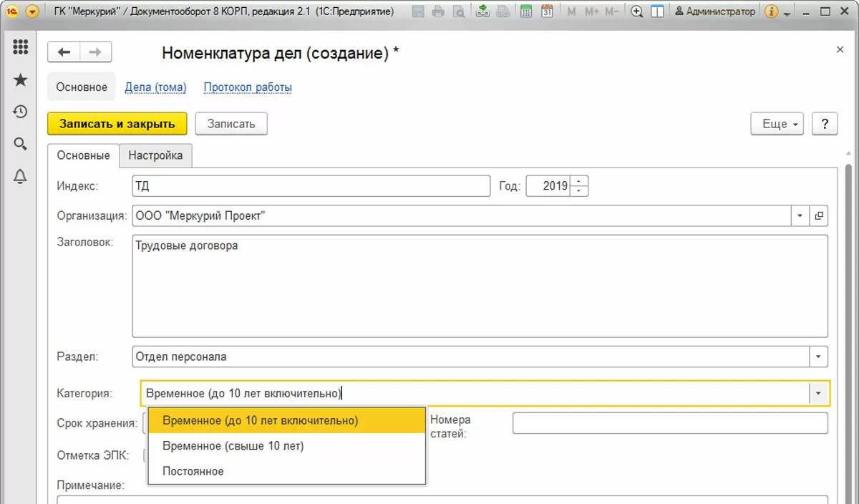Click the M memory button

tap(571, 11)
